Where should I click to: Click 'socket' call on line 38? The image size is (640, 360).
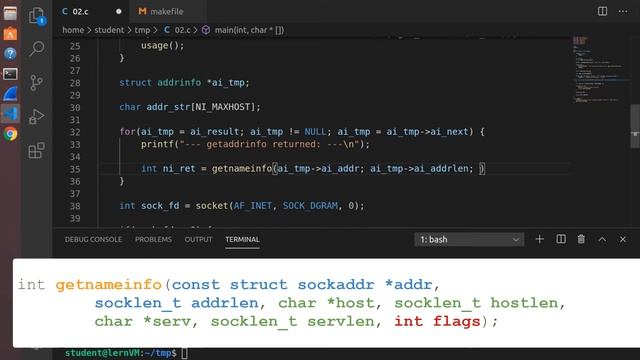click(x=211, y=205)
